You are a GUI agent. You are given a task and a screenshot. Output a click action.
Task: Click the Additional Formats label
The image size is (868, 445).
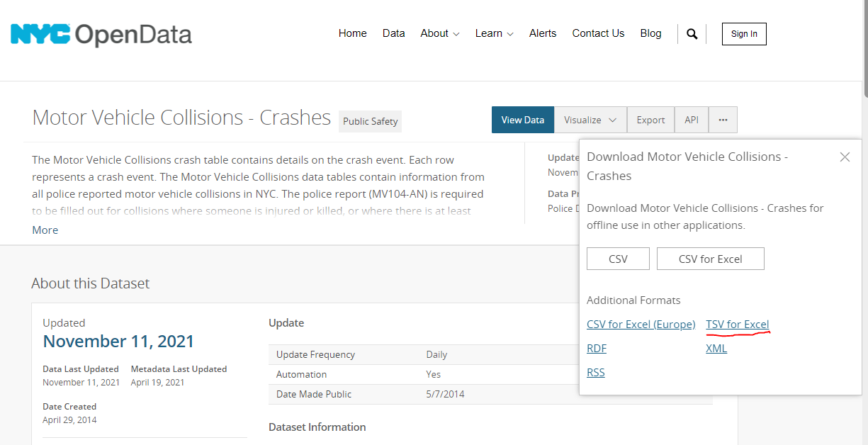pos(633,300)
